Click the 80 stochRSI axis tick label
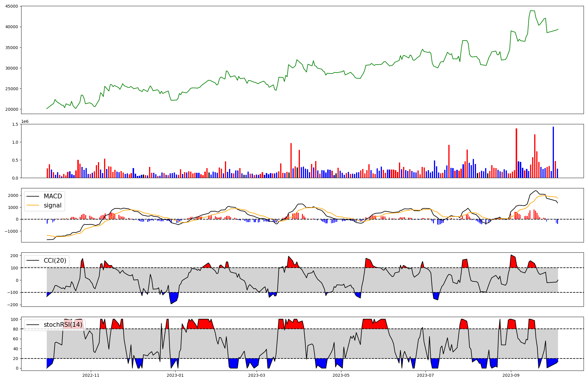This screenshot has width=588, height=382. click(16, 329)
